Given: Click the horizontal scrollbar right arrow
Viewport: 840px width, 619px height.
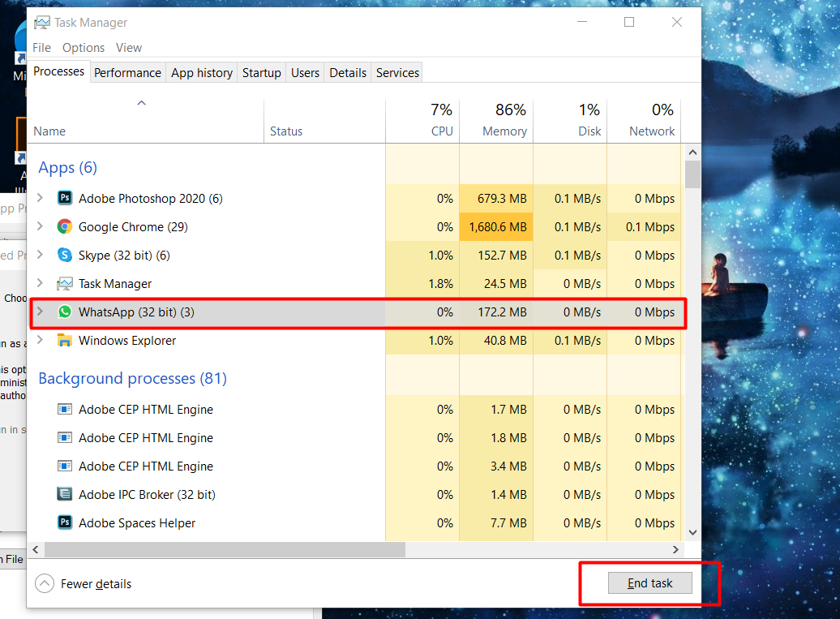Looking at the screenshot, I should pos(675,549).
